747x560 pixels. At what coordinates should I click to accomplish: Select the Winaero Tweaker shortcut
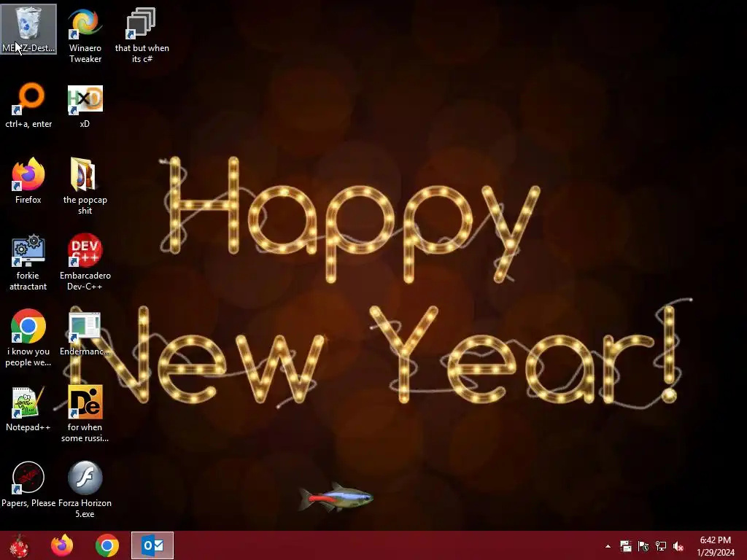(x=85, y=36)
